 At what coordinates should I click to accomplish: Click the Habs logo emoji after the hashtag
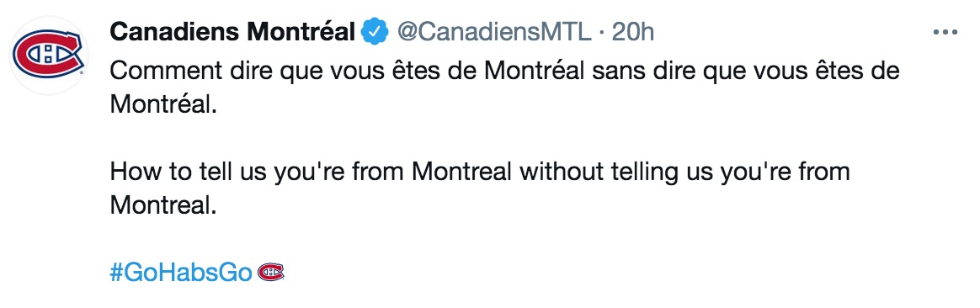[271, 271]
